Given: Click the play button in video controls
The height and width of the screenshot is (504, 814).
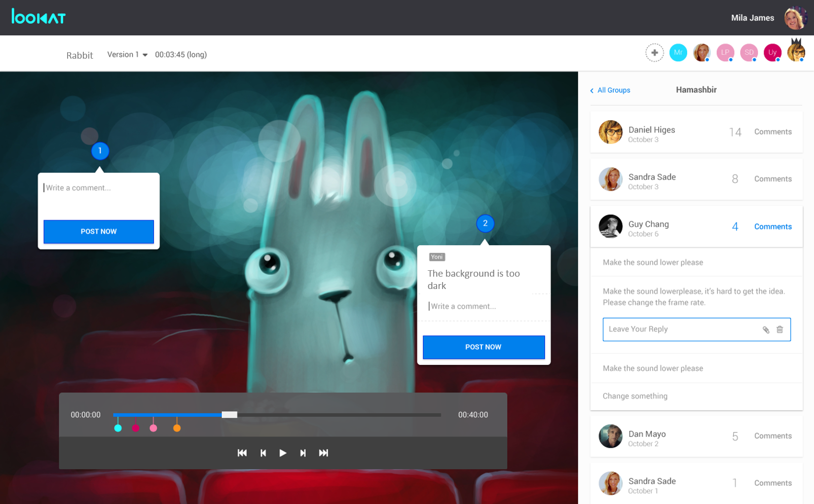Looking at the screenshot, I should coord(283,453).
